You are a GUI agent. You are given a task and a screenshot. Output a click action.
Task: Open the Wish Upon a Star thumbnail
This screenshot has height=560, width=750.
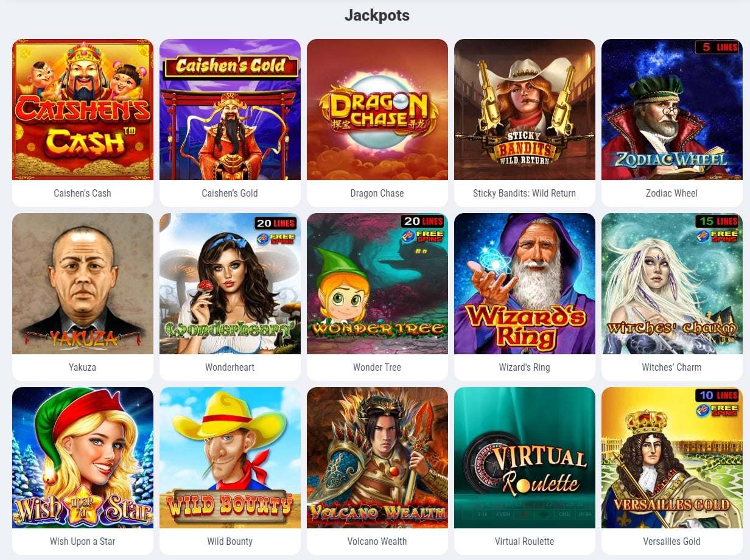tap(83, 458)
